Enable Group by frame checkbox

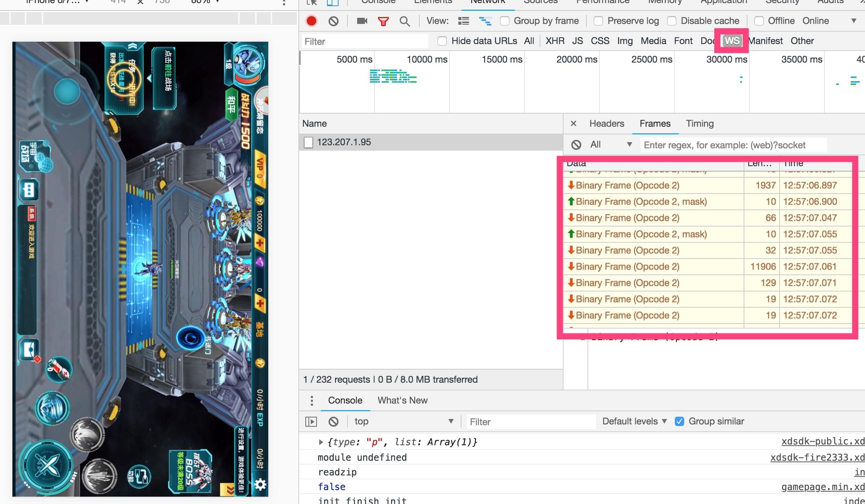click(504, 21)
